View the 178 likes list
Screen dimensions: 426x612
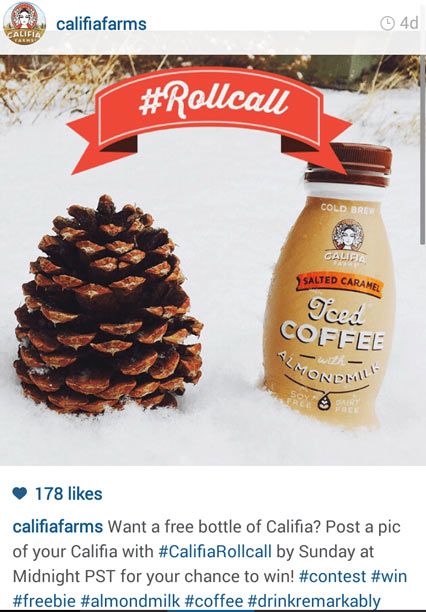point(69,494)
